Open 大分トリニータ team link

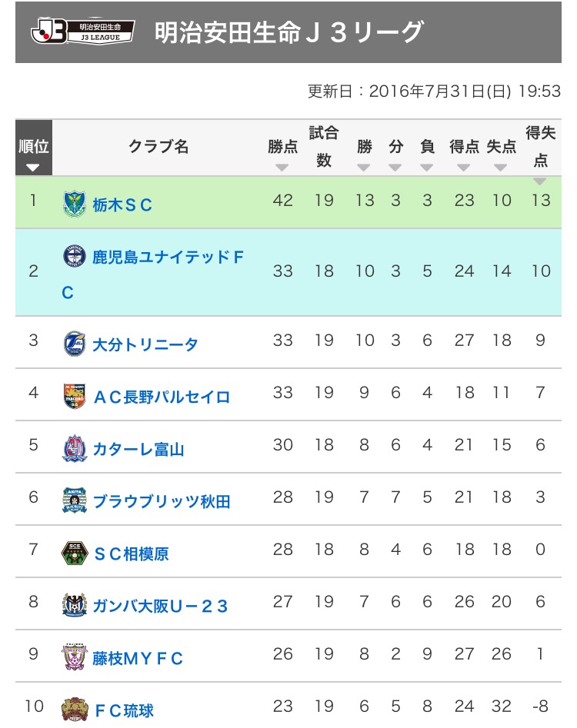(x=145, y=344)
